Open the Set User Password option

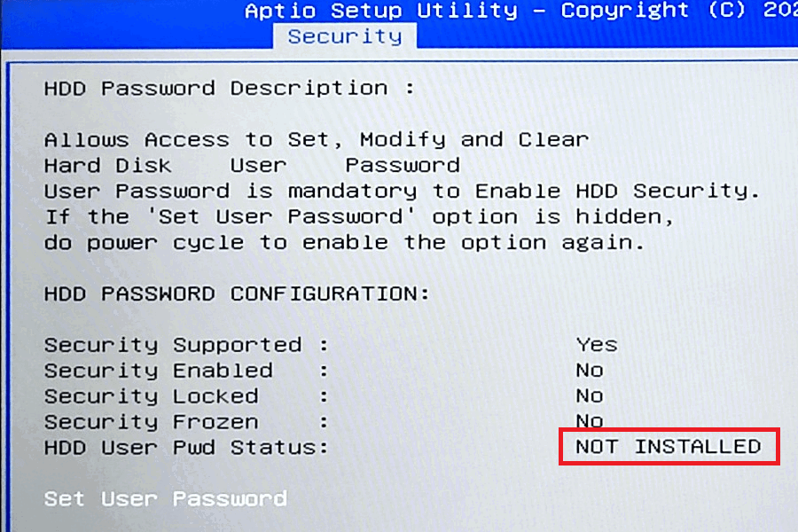pos(166,499)
